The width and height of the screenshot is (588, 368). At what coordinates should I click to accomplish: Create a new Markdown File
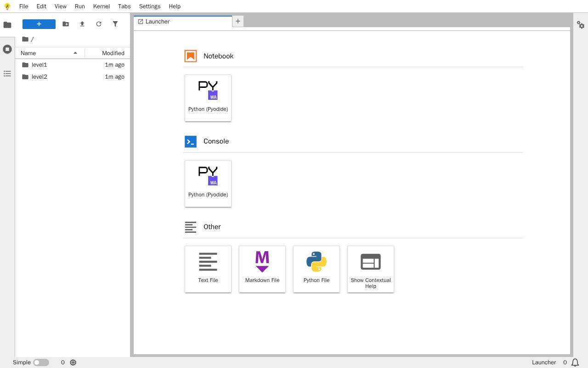tap(262, 269)
